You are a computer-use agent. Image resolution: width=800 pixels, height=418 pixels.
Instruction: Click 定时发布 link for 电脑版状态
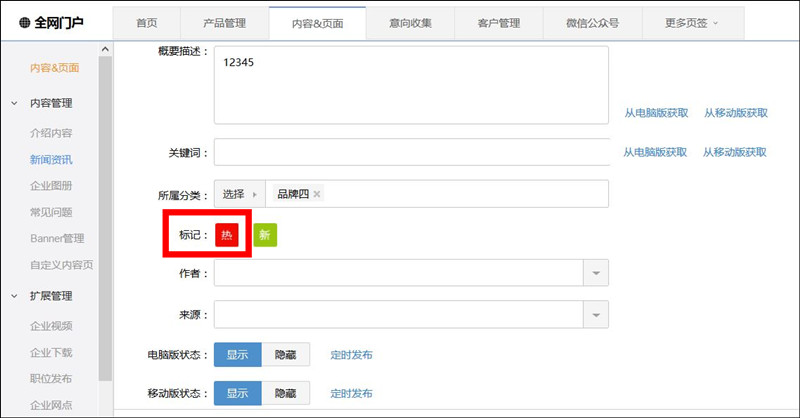coord(352,355)
